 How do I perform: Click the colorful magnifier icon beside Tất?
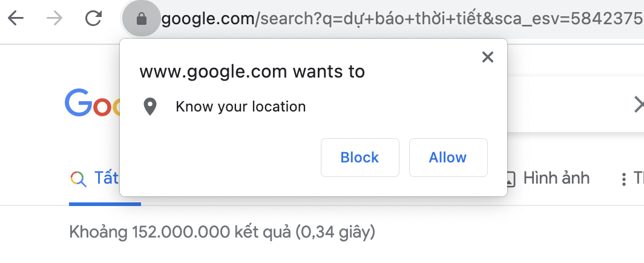click(78, 179)
